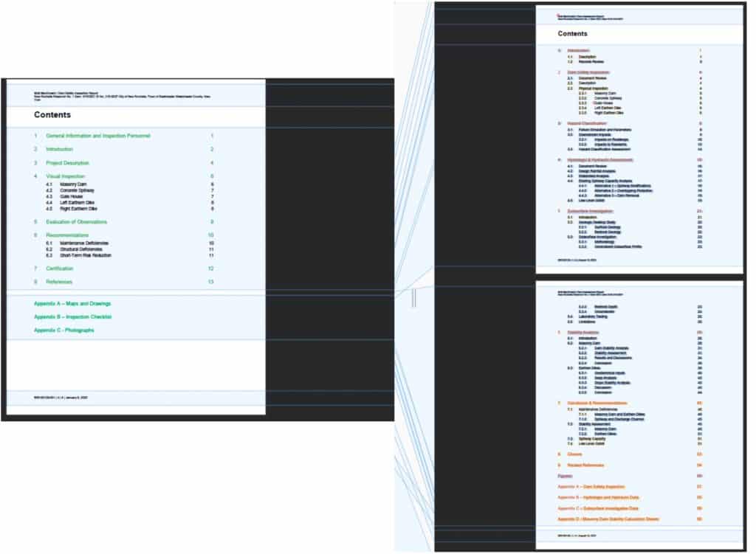Click the Contents title in right document
The height and width of the screenshot is (554, 756).
[x=573, y=34]
